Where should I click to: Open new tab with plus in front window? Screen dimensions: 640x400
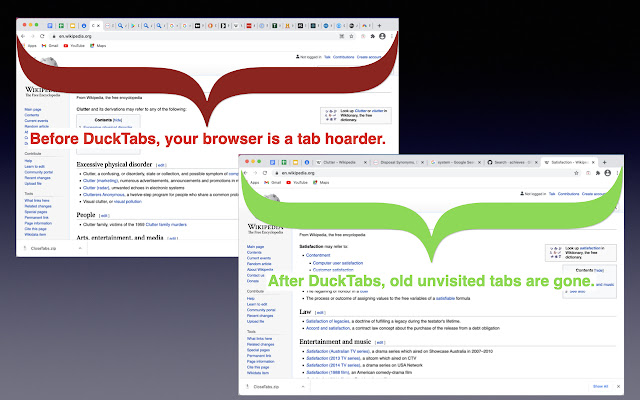point(604,162)
